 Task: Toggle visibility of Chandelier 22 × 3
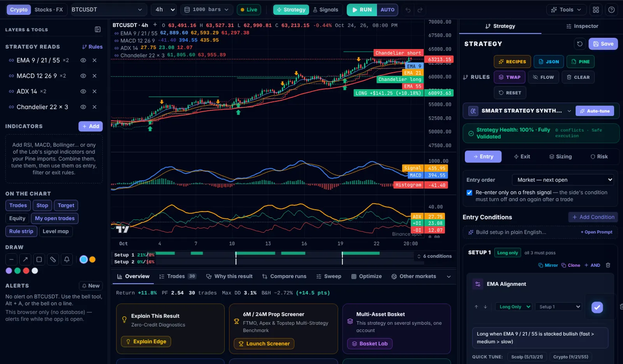tap(83, 107)
